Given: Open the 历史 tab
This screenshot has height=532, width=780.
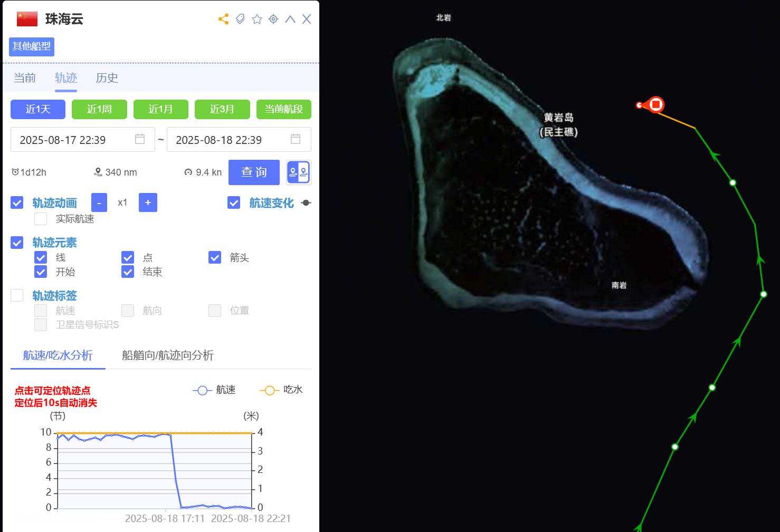Looking at the screenshot, I should pyautogui.click(x=107, y=78).
